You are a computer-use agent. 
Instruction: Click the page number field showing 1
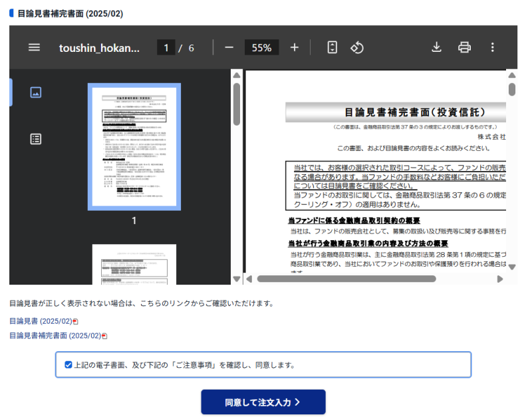click(x=166, y=47)
